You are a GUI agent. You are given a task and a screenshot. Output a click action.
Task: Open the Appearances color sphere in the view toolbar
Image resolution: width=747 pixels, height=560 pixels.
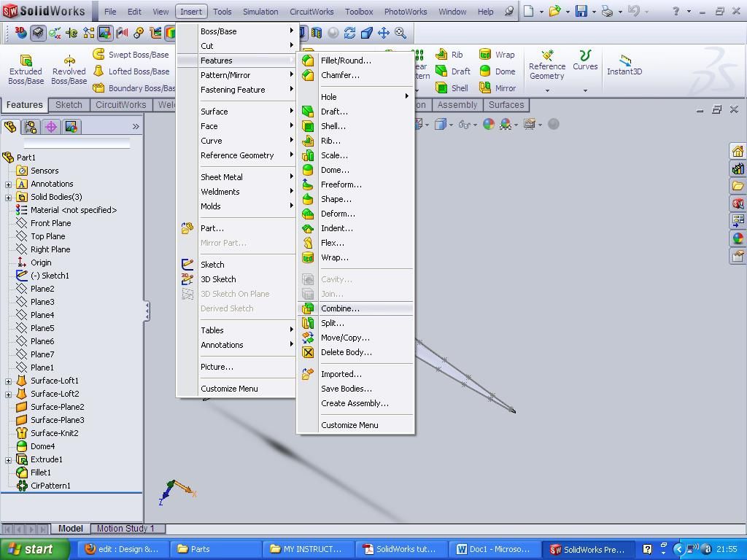coord(489,124)
